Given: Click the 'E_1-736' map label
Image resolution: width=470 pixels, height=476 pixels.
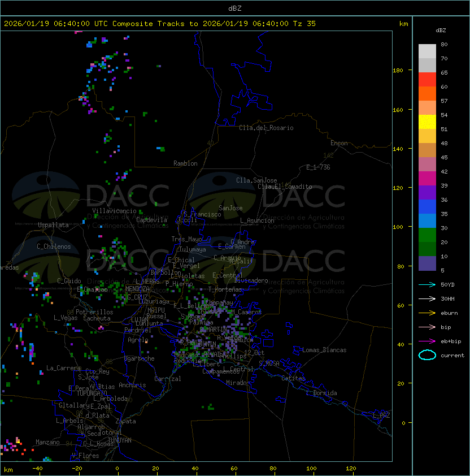Looking at the screenshot, I should coord(318,167).
